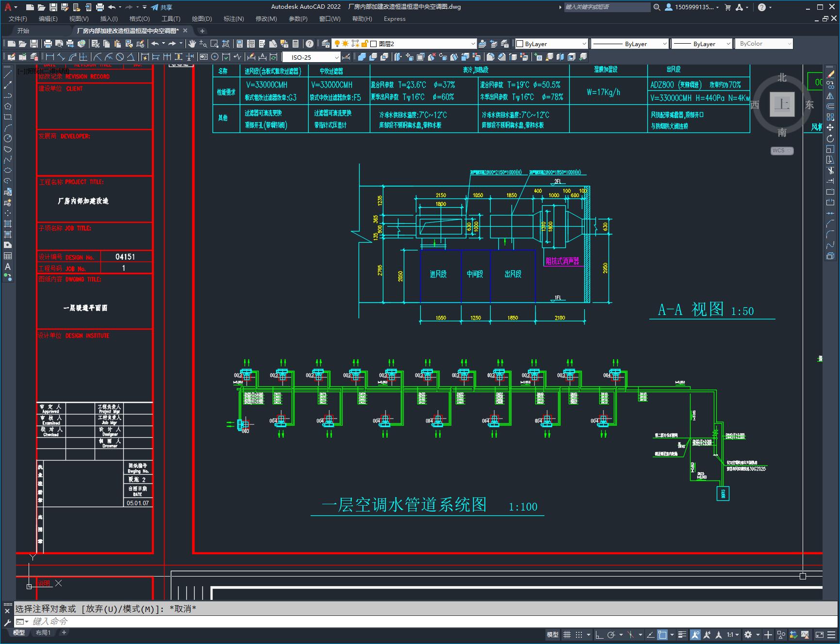Viewport: 840px width, 644px height.
Task: Open the Express menu
Action: [395, 19]
